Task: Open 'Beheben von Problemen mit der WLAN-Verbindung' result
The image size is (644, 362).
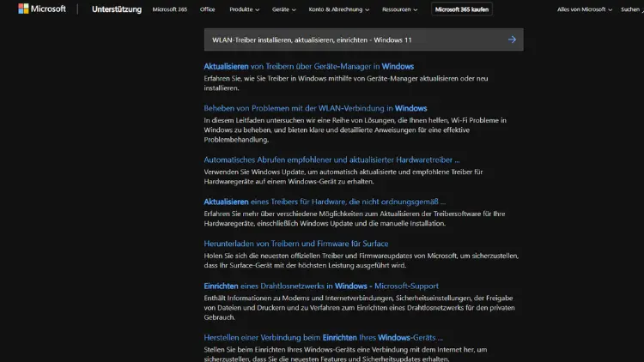Action: pos(315,108)
